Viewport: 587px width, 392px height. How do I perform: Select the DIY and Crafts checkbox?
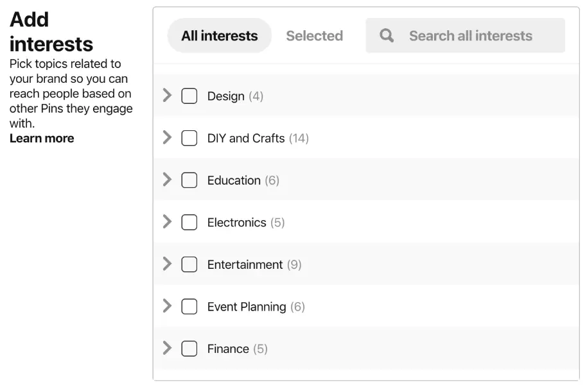point(189,138)
